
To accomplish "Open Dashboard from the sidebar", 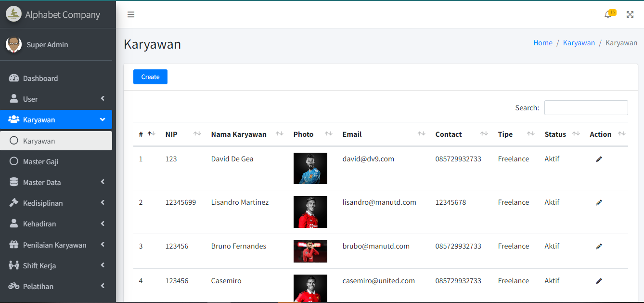I will coord(40,78).
